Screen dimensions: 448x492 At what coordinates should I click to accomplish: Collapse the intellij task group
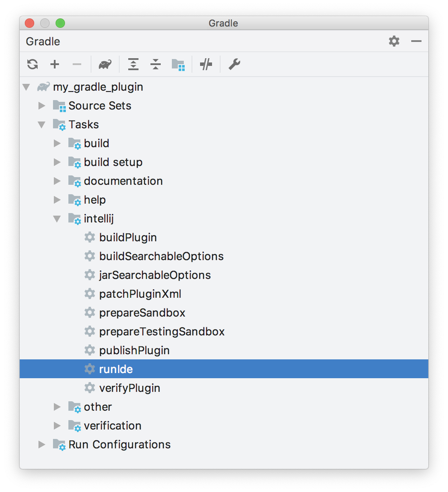click(57, 218)
